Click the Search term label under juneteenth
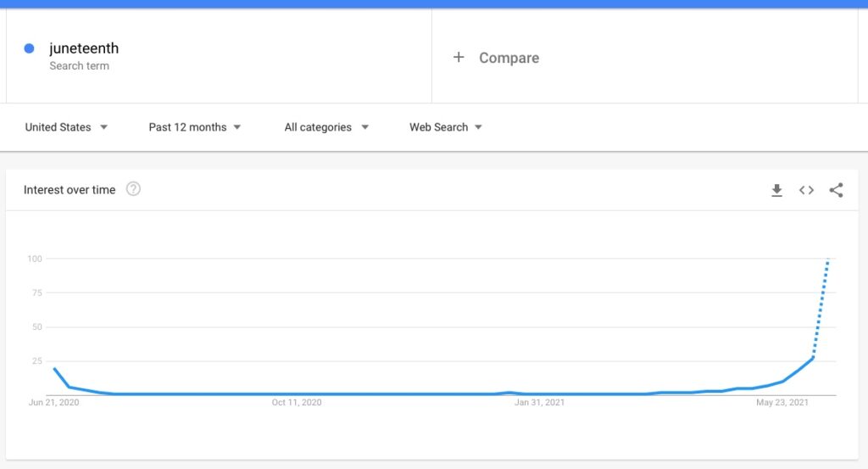 [x=79, y=66]
